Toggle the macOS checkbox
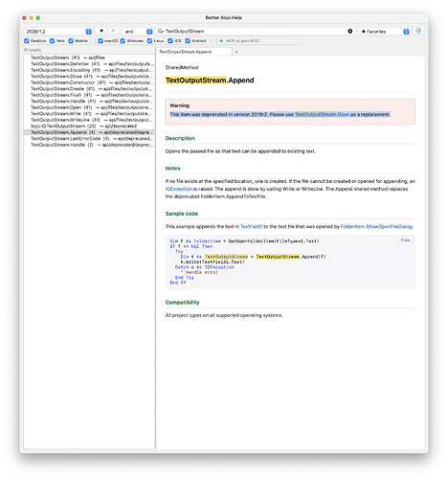The width and height of the screenshot is (448, 479). point(101,41)
